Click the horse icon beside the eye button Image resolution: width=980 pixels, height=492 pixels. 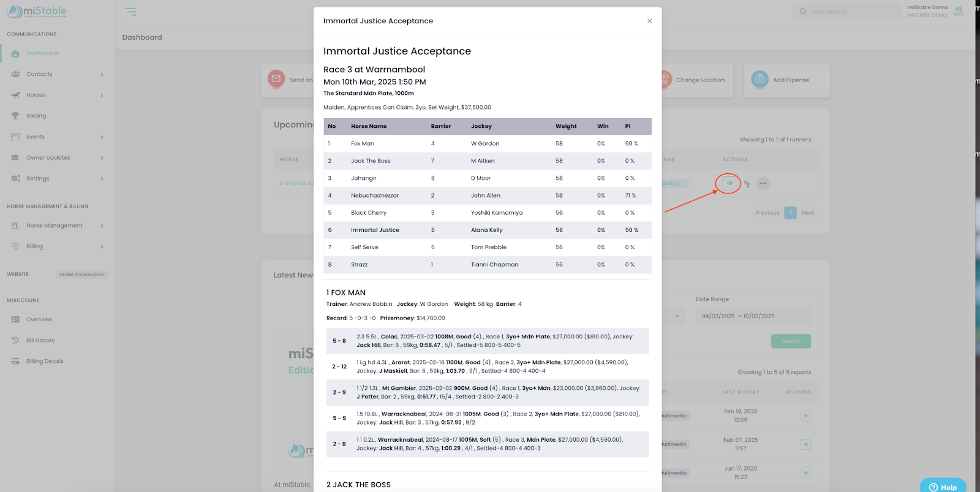747,184
